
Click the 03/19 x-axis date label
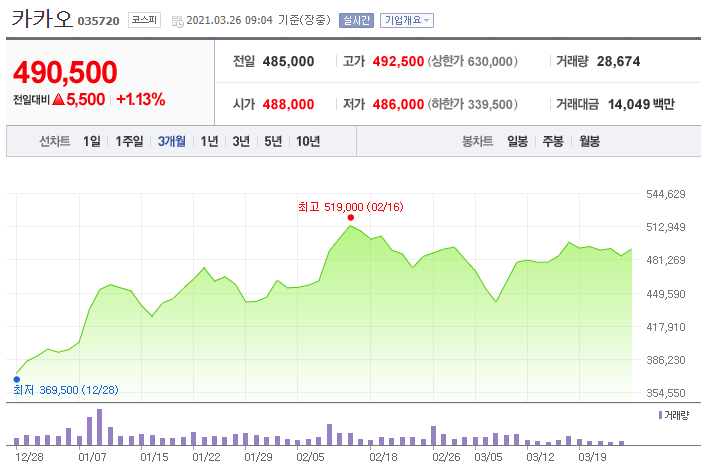[x=592, y=457]
